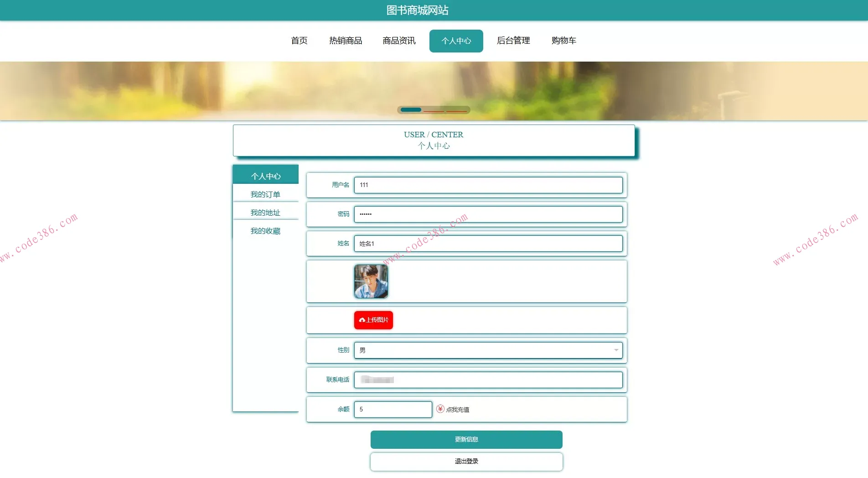Click the username input field

click(x=488, y=185)
